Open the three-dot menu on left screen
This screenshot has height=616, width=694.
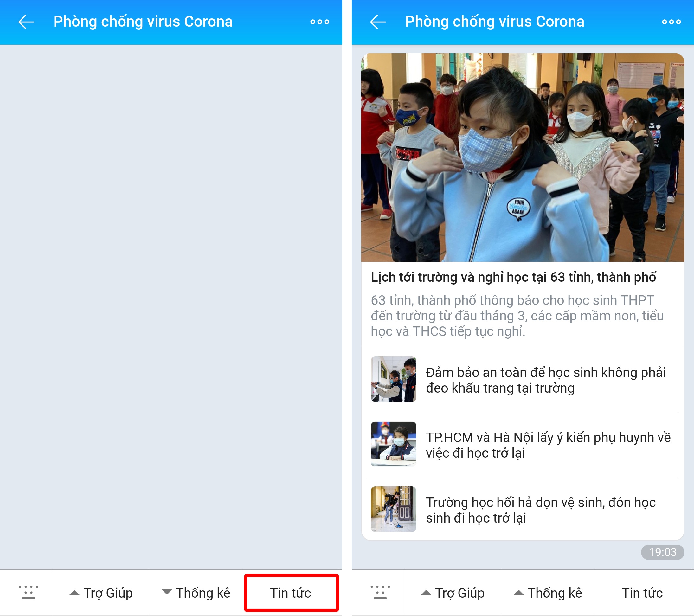pyautogui.click(x=319, y=22)
